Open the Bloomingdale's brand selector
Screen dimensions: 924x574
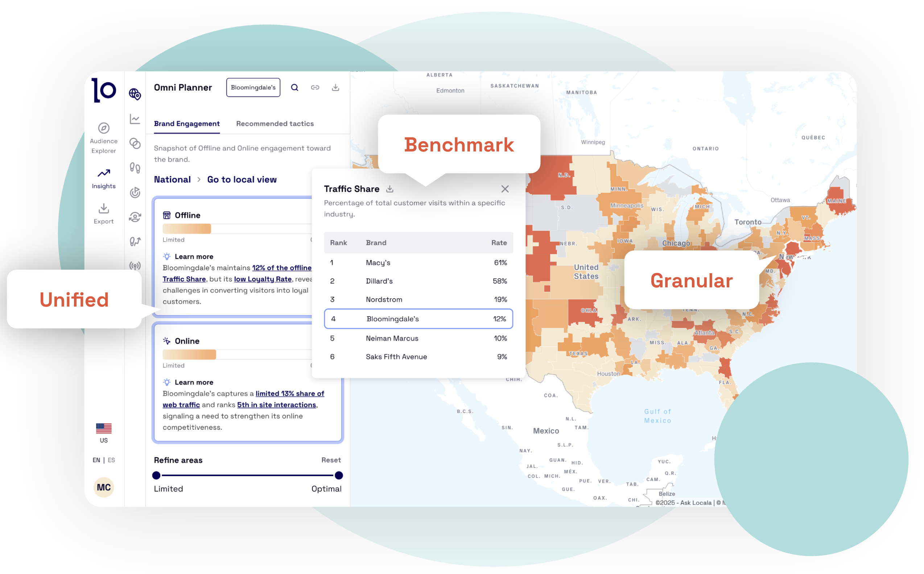[253, 87]
